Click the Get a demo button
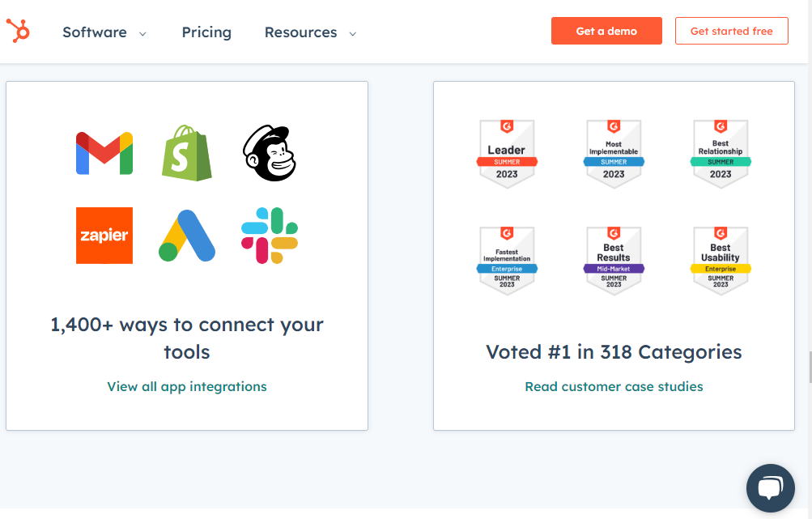812x519 pixels. click(606, 31)
